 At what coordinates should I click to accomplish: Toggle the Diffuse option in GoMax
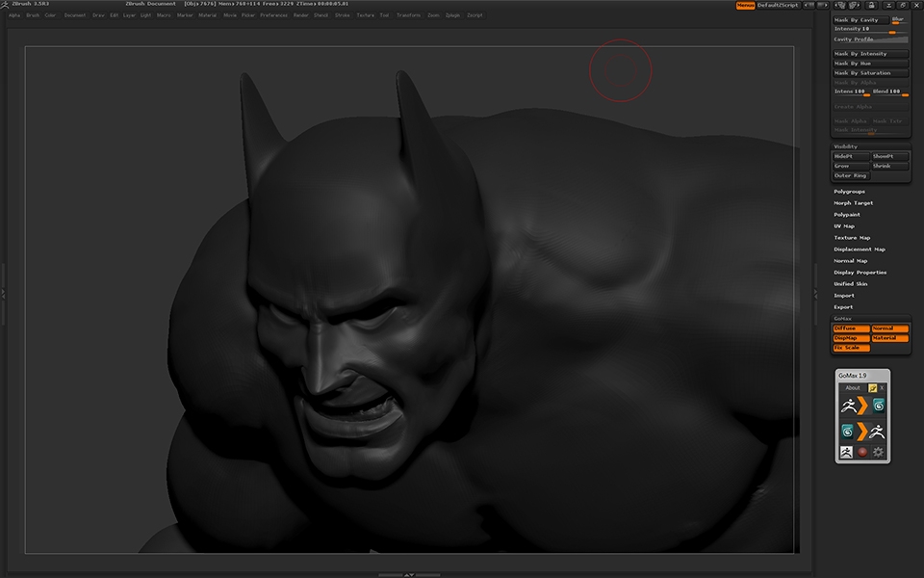click(x=851, y=328)
